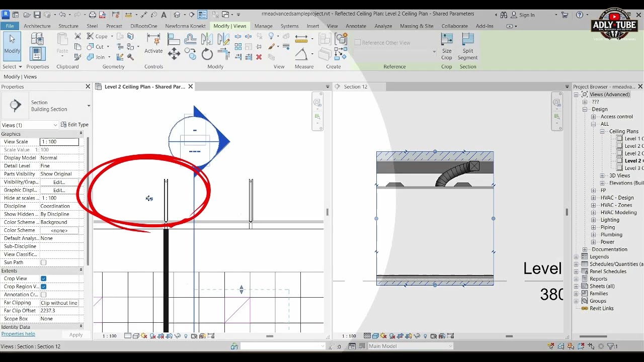Viewport: 644px width, 362px height.
Task: Click the Array tool icon
Action: pos(238,47)
